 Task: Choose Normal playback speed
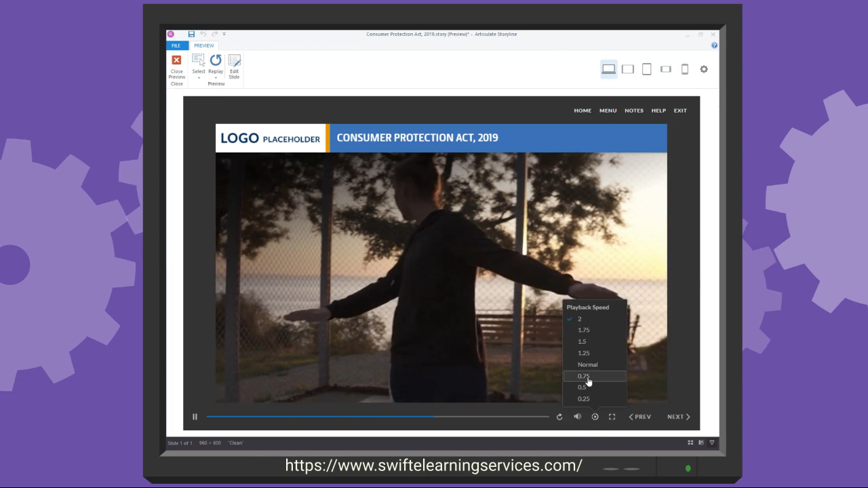[595, 365]
